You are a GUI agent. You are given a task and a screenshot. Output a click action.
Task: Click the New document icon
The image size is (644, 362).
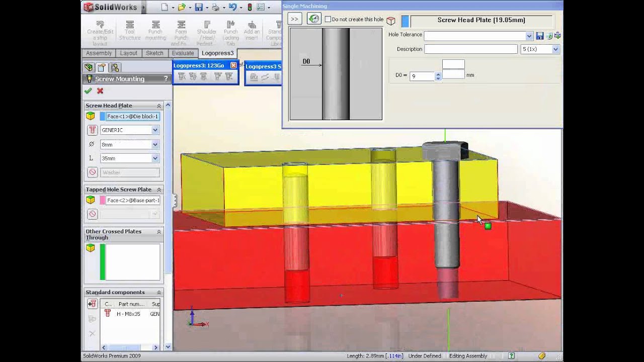pos(165,7)
